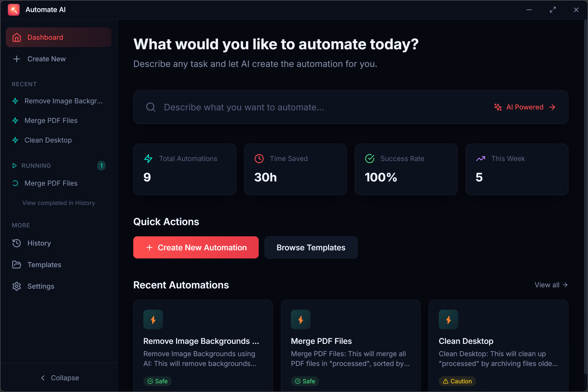The width and height of the screenshot is (588, 392).
Task: Click the Browse Templates button
Action: click(311, 247)
